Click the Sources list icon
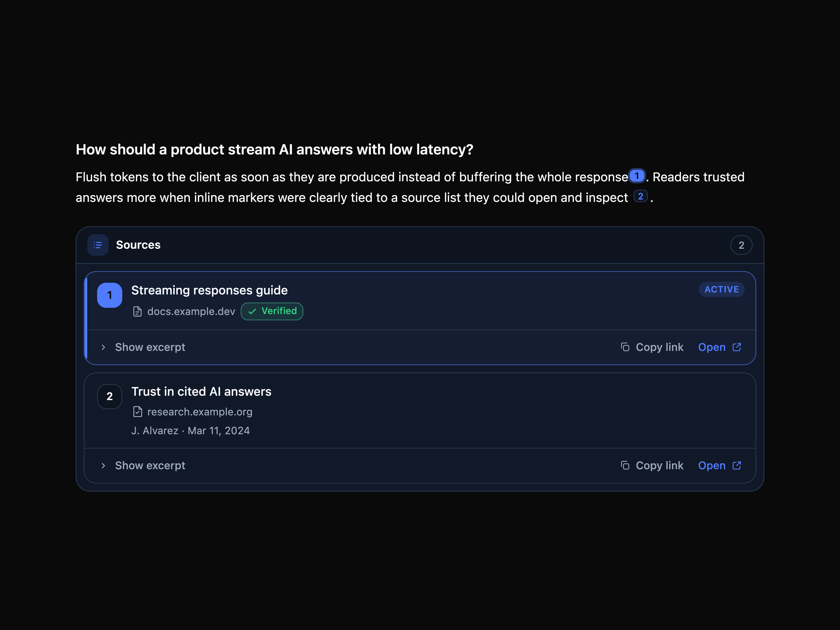The width and height of the screenshot is (840, 630). 98,245
